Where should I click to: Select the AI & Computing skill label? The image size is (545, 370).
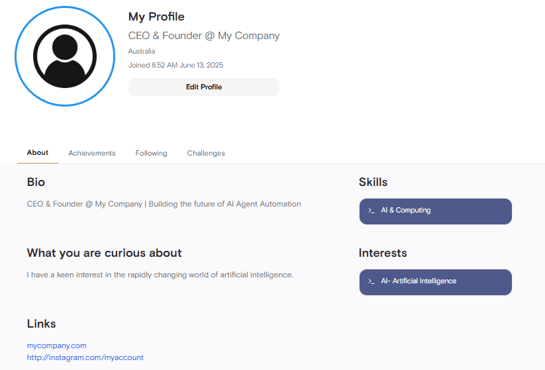pyautogui.click(x=406, y=210)
